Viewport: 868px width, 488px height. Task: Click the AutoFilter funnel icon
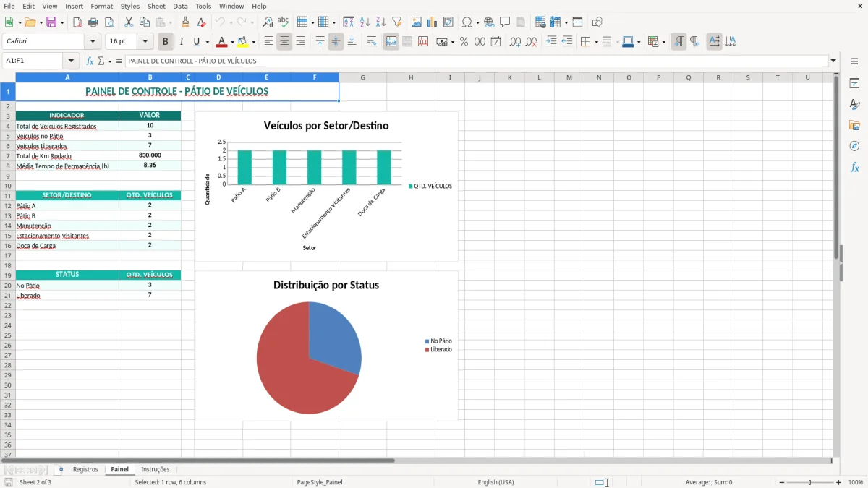[397, 22]
